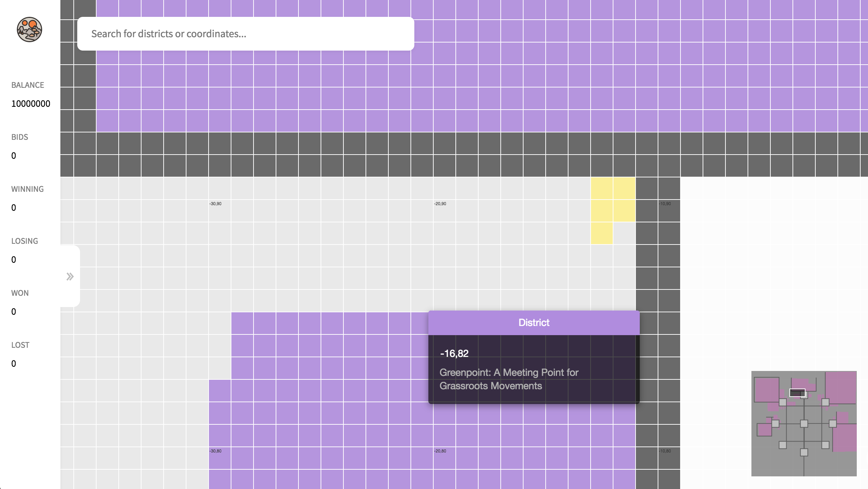868x489 pixels.
Task: Select the map parcel labeled -20,80
Action: 445,458
